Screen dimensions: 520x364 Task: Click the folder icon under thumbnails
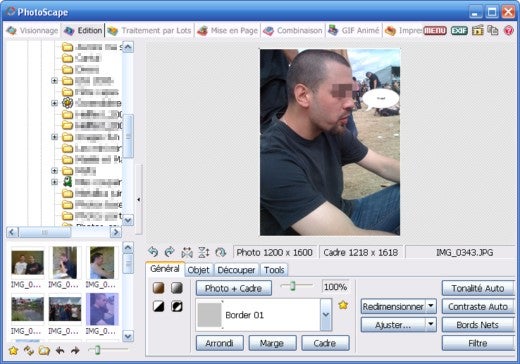click(44, 351)
